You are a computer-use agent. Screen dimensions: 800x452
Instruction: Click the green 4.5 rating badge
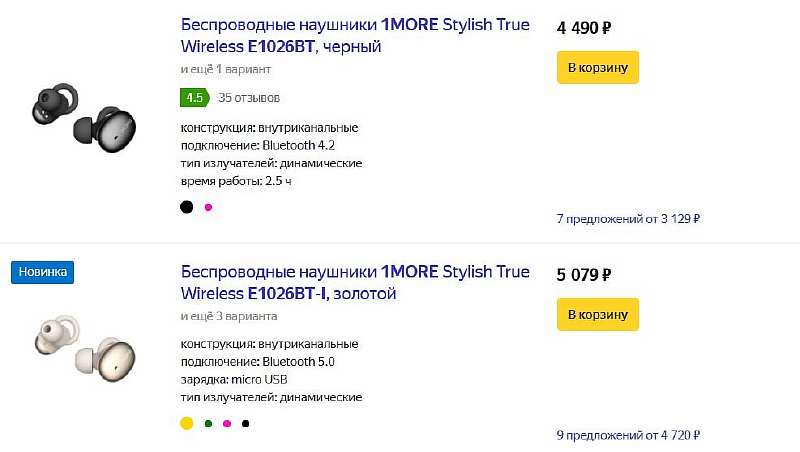[193, 98]
